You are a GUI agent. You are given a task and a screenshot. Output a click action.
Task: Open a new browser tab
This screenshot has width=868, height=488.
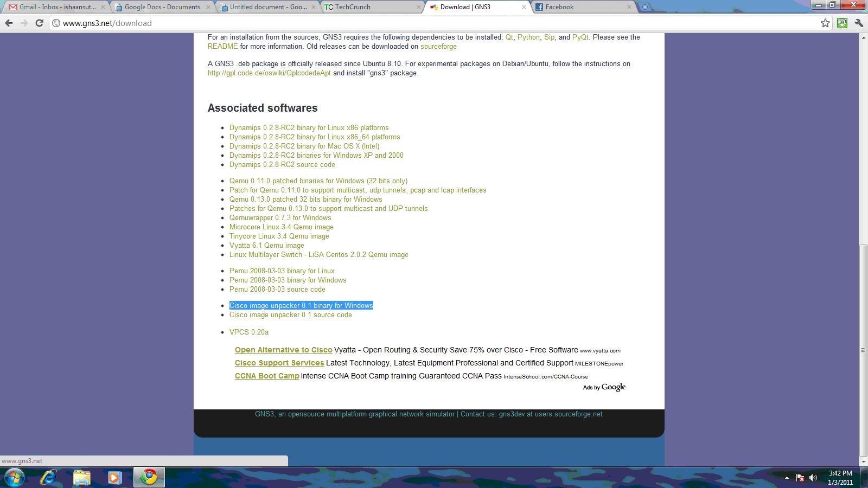point(644,7)
